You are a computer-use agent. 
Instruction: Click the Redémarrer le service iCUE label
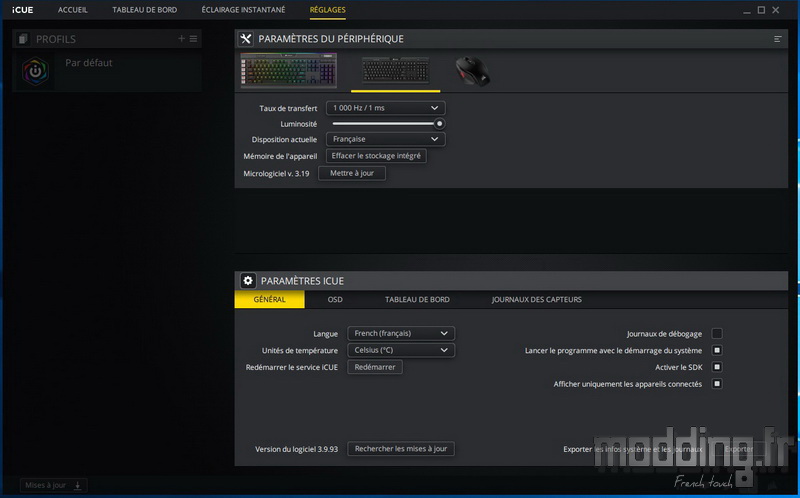click(x=292, y=367)
